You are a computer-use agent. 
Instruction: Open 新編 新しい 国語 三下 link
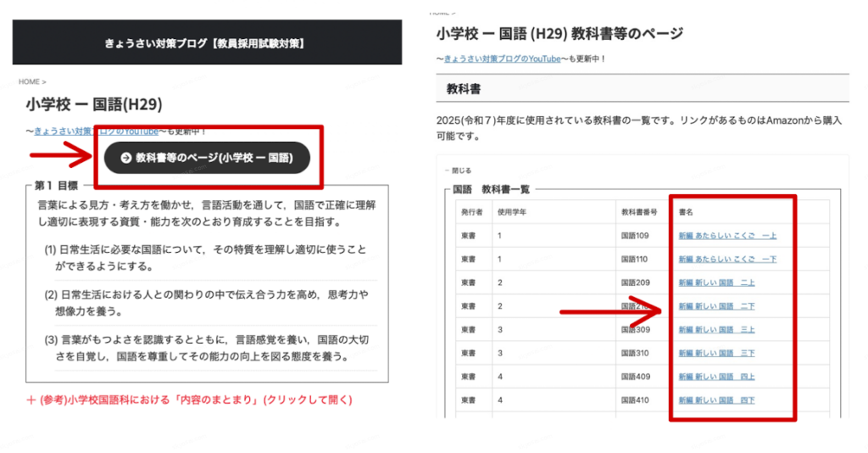(716, 353)
